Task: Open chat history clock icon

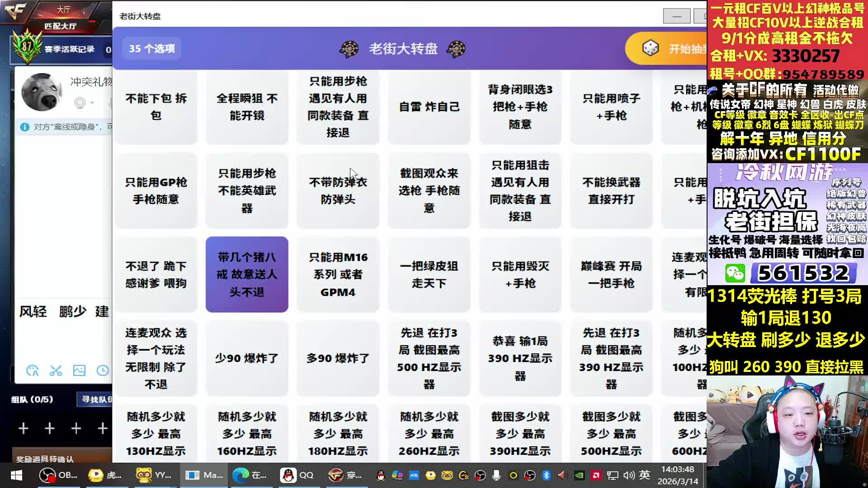Action: (x=103, y=371)
